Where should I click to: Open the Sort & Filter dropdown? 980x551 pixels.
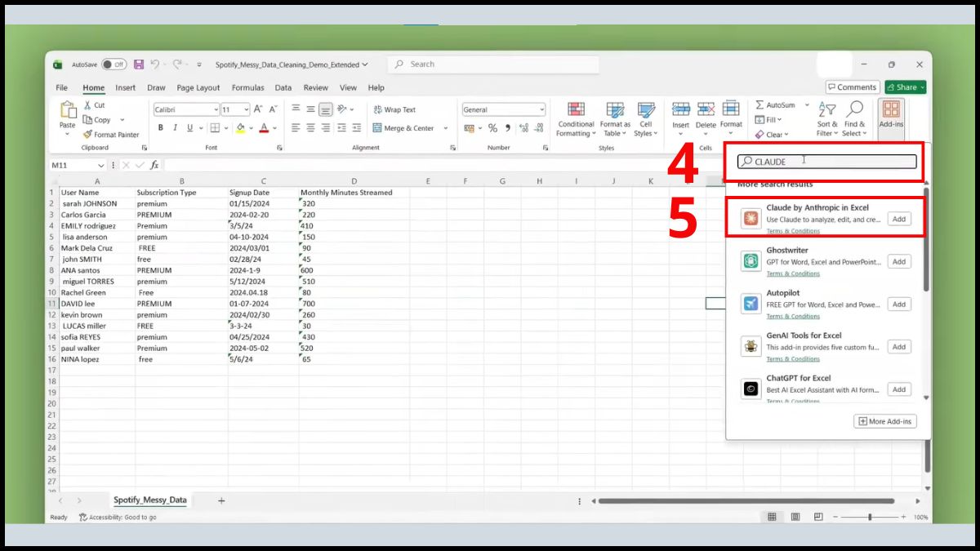827,119
